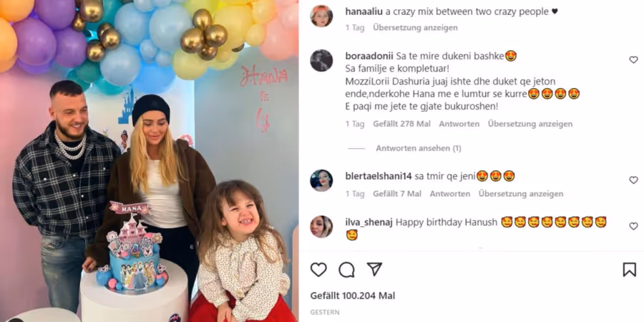Share the post via paper plane icon

374,270
